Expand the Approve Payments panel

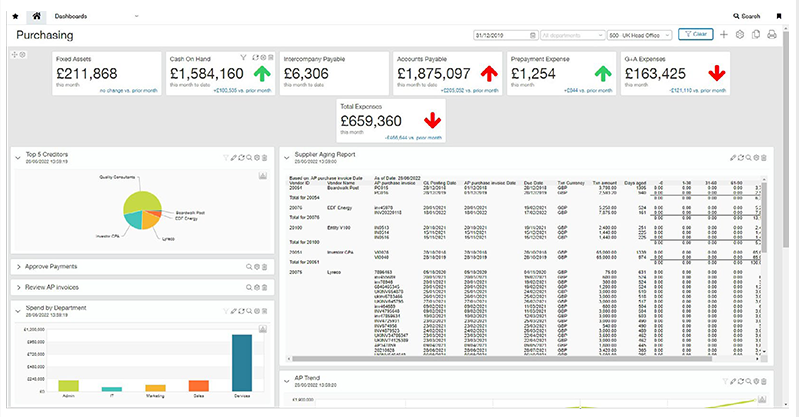point(18,267)
